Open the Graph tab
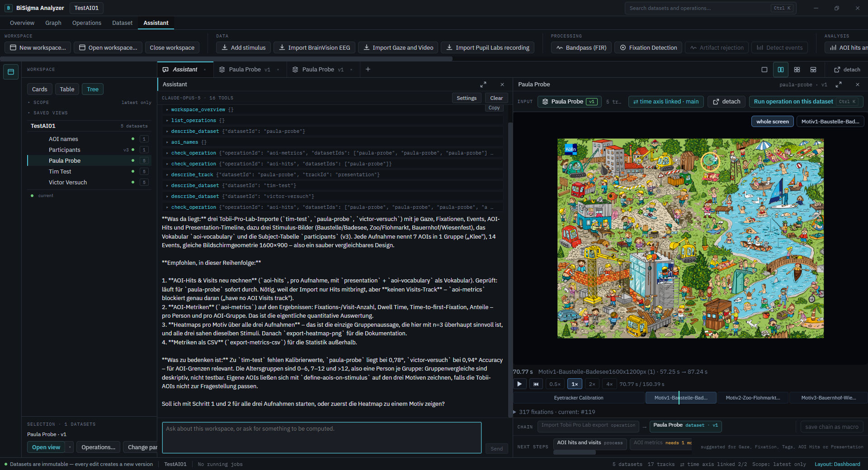The image size is (868, 470). (53, 23)
